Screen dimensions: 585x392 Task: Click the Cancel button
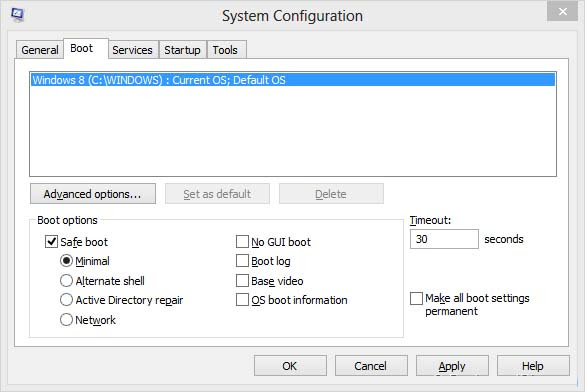371,366
